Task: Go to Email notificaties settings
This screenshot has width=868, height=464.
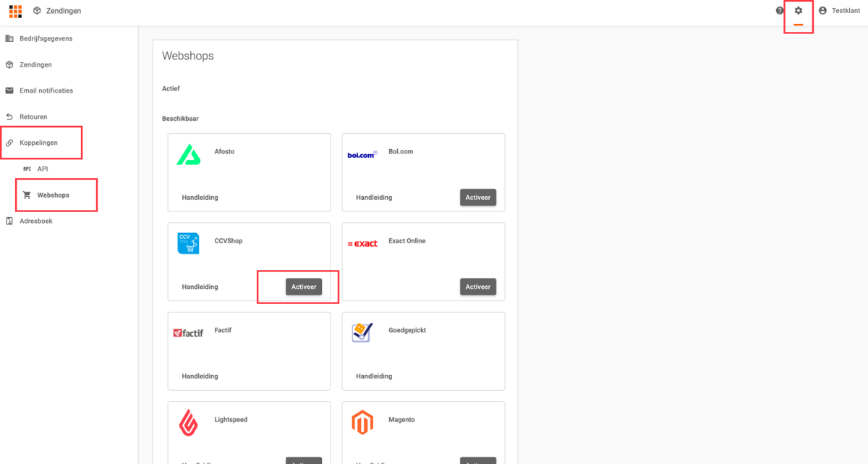Action: pyautogui.click(x=46, y=90)
